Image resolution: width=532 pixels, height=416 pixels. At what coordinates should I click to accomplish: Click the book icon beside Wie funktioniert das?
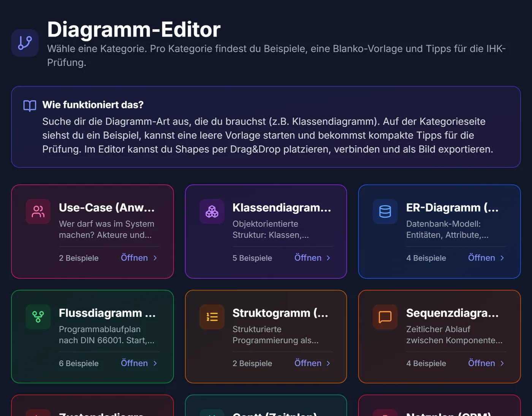pos(30,105)
